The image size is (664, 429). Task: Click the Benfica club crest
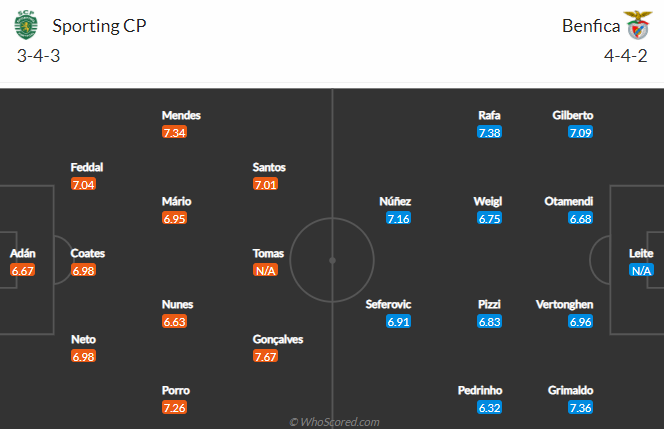[x=638, y=25]
